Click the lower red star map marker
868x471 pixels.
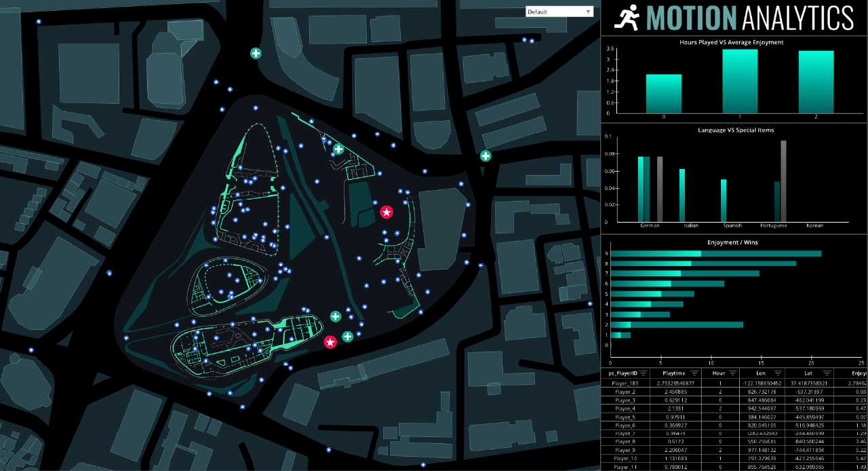click(330, 343)
